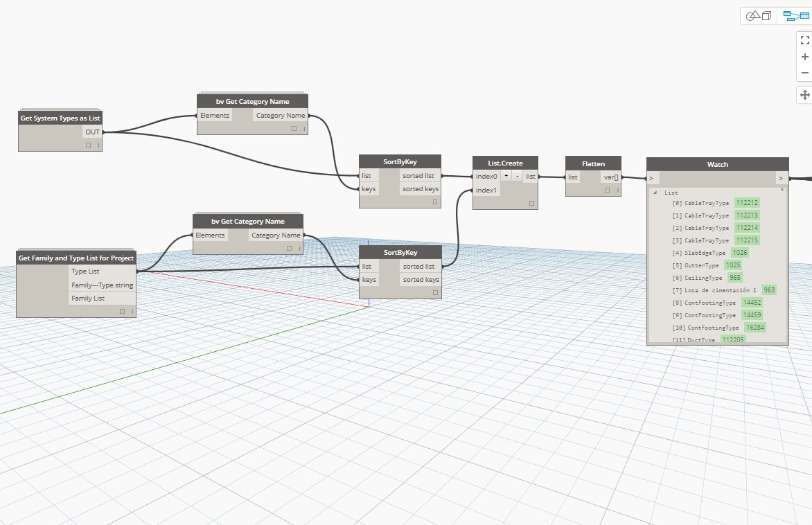Viewport: 812px width, 525px height.
Task: Toggle preview square on Get Family and Type List node
Action: (122, 311)
